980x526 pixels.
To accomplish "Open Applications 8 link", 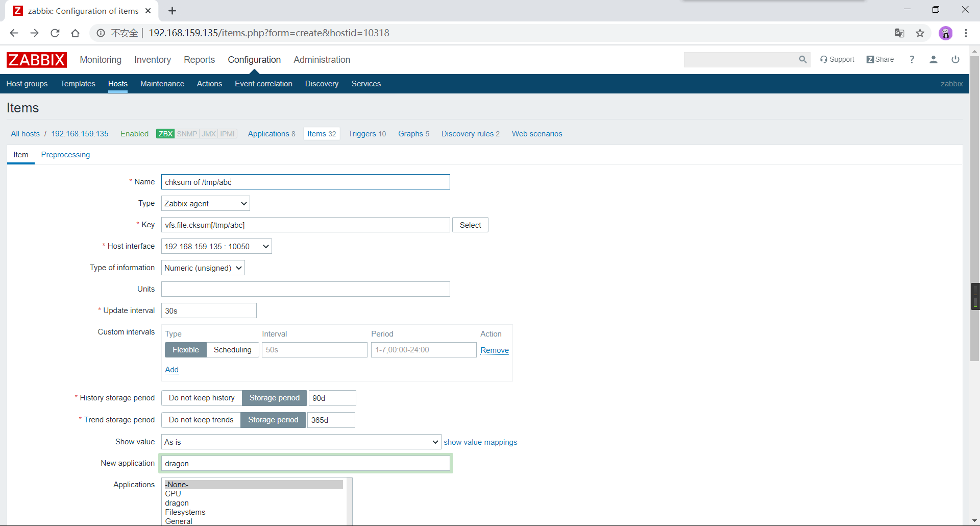I will click(272, 134).
